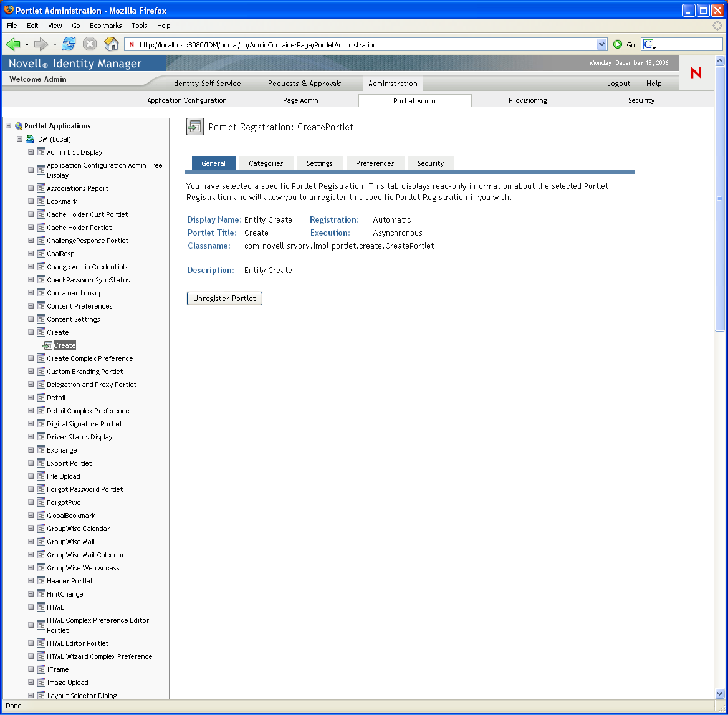Select GroupWise Web Access in tree
The image size is (728, 715).
[83, 568]
